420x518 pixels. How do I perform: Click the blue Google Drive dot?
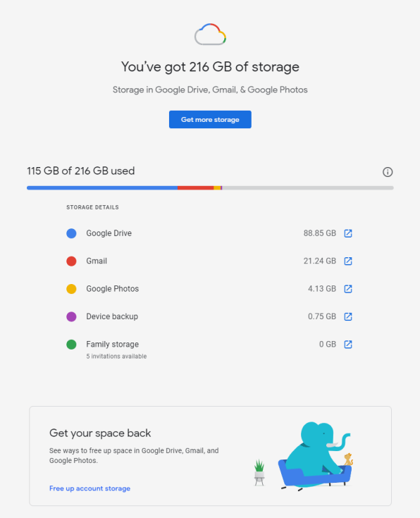pyautogui.click(x=71, y=233)
